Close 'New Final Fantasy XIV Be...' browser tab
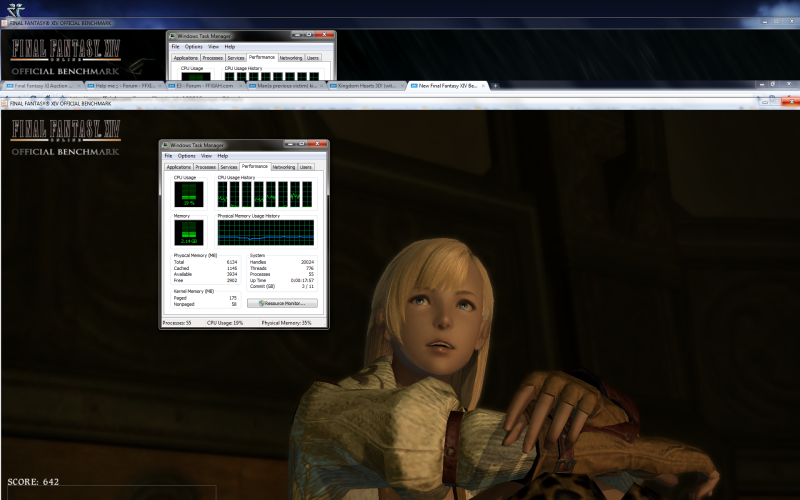 click(x=483, y=86)
